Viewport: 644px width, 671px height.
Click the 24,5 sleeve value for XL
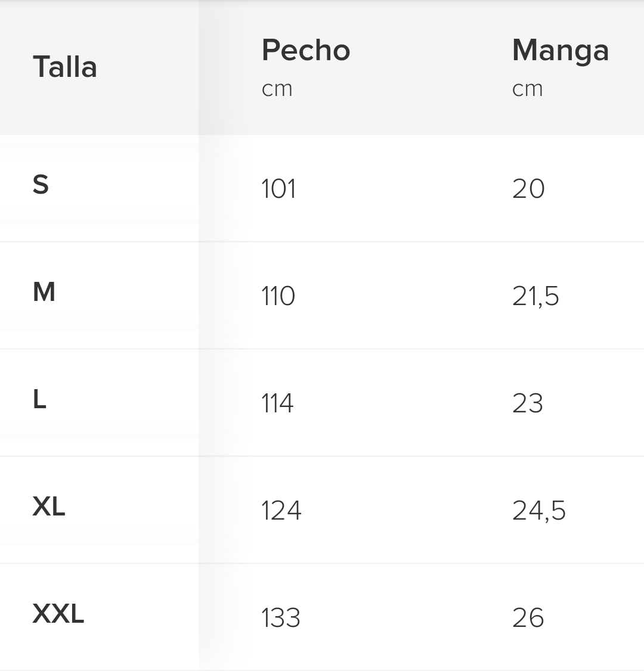[539, 511]
